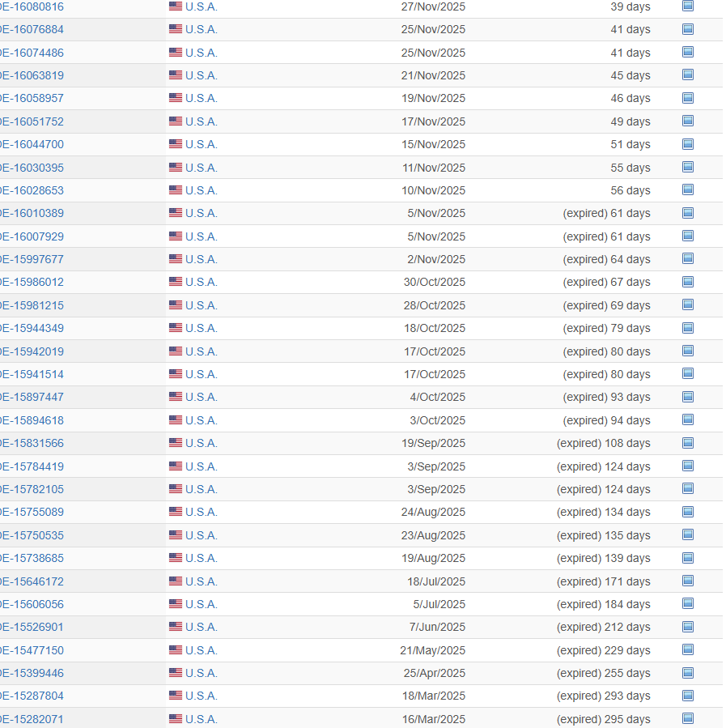Click the image icon in row 16080816
The image size is (726, 728).
pos(688,6)
